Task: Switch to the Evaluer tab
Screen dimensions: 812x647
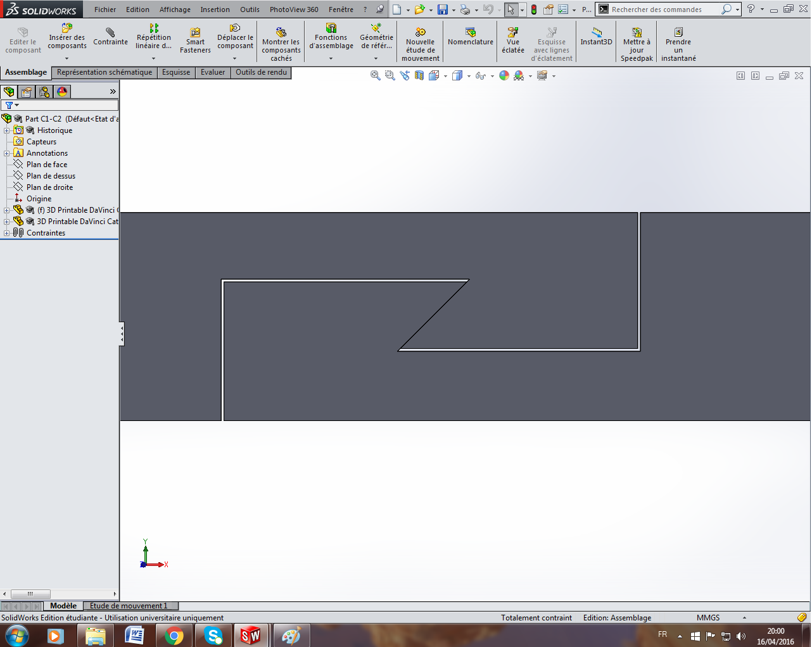Action: pyautogui.click(x=213, y=72)
